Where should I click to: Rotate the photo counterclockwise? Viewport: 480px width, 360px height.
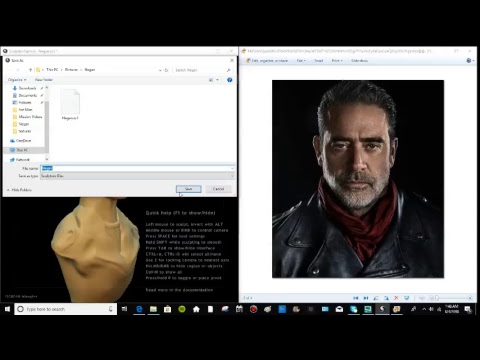tap(376, 298)
